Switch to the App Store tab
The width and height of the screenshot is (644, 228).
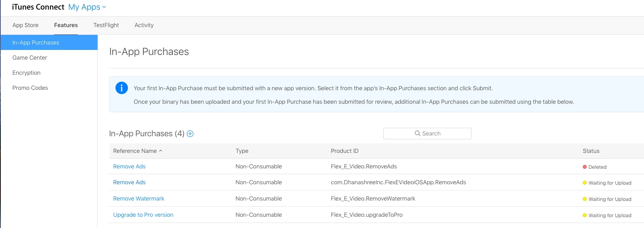pyautogui.click(x=26, y=25)
